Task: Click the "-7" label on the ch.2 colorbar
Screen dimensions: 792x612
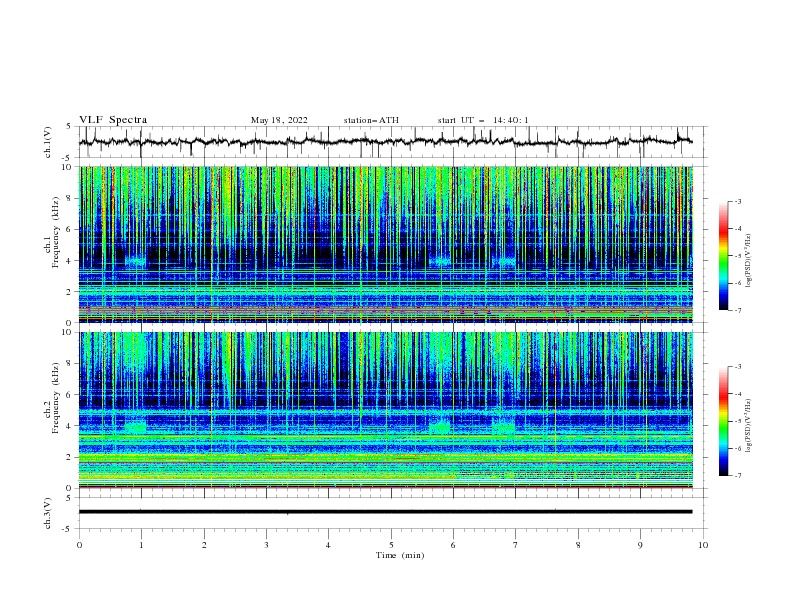Action: [737, 476]
